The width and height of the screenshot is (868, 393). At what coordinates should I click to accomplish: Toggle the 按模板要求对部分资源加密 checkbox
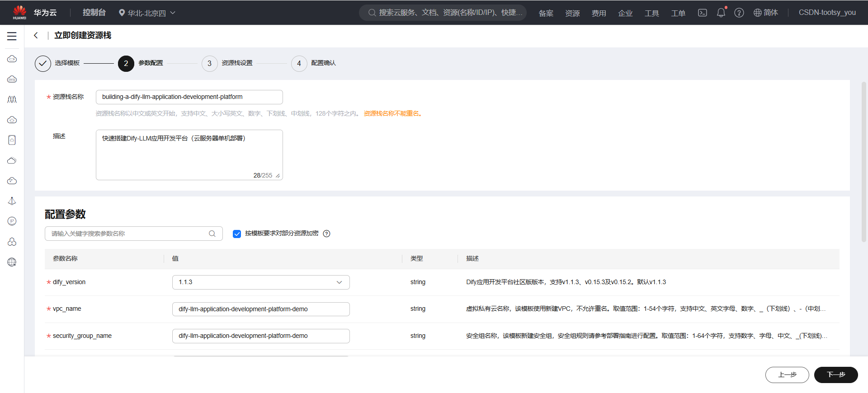[x=237, y=234]
